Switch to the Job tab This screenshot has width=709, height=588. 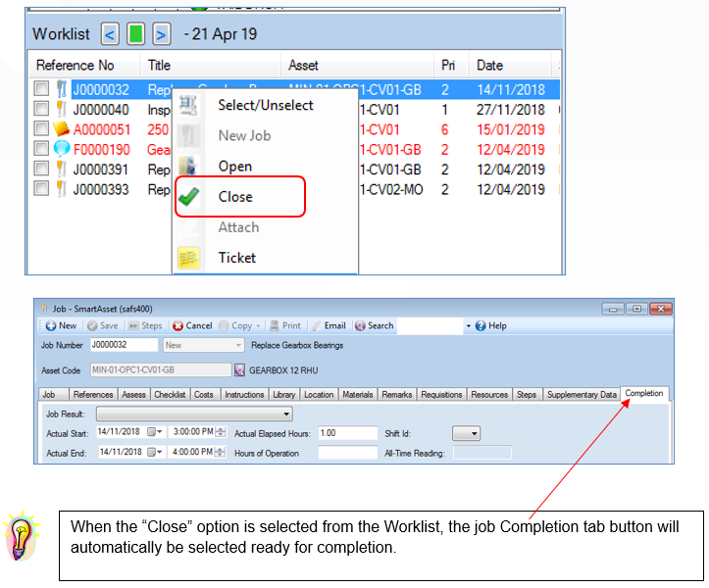[x=53, y=395]
